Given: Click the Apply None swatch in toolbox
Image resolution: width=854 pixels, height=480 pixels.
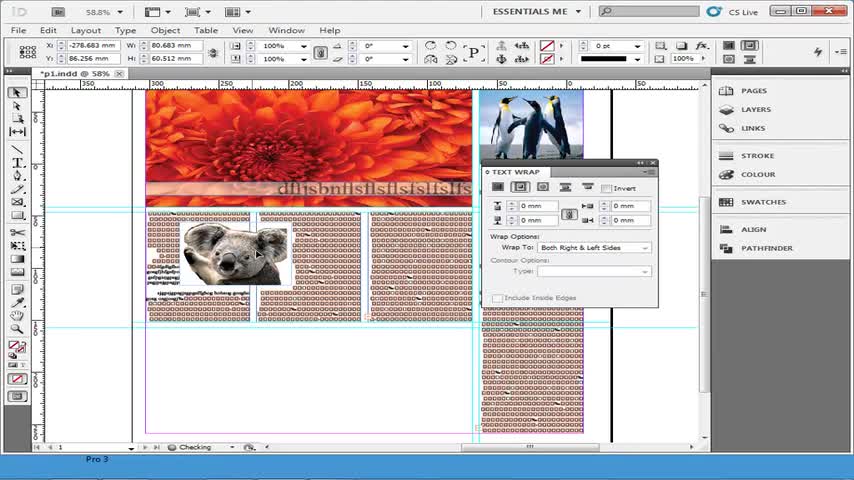Looking at the screenshot, I should 17,379.
